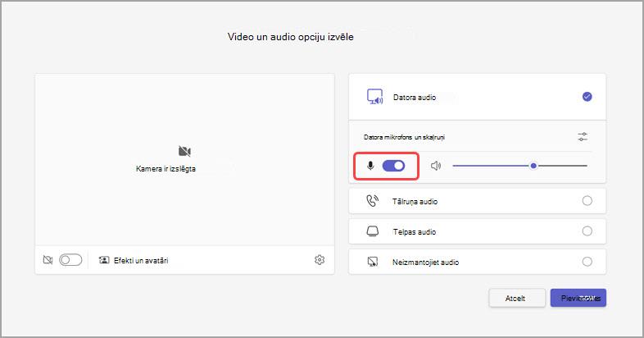Click the Datora mikrofons un skaļruņi label

click(x=404, y=137)
